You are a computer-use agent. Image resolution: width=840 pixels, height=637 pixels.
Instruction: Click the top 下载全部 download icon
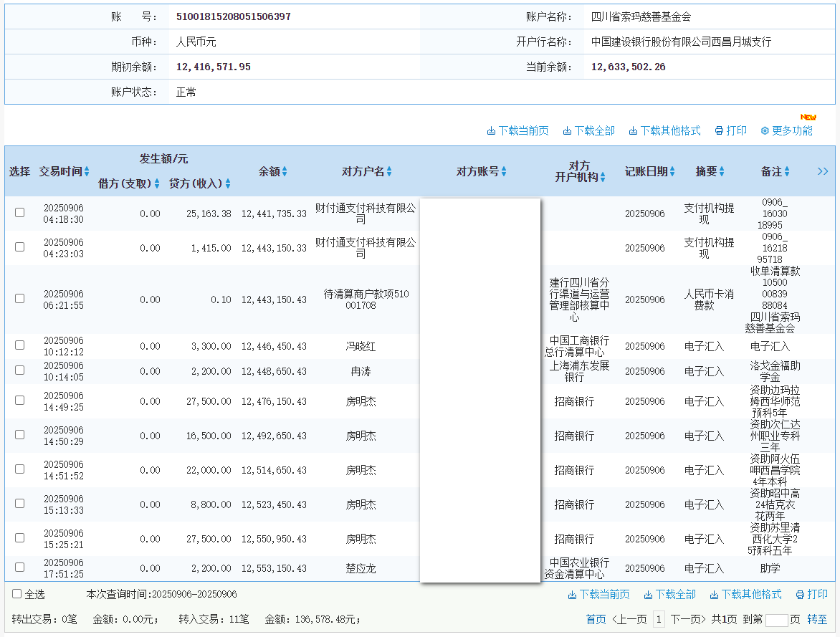[567, 131]
